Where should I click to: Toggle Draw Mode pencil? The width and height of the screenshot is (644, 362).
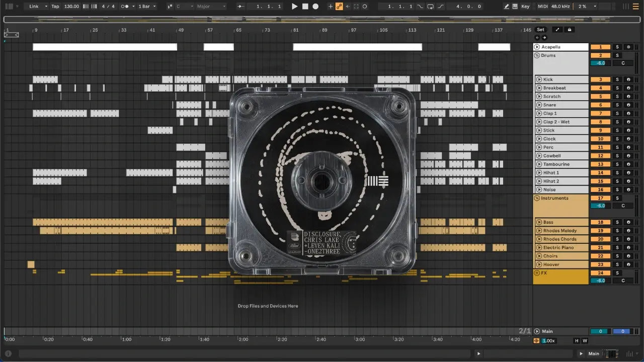click(507, 7)
